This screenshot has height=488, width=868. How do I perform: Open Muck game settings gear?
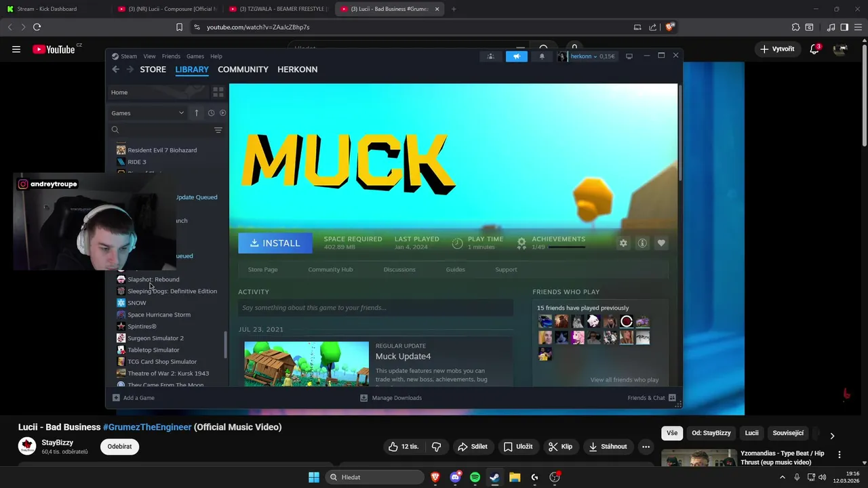623,243
